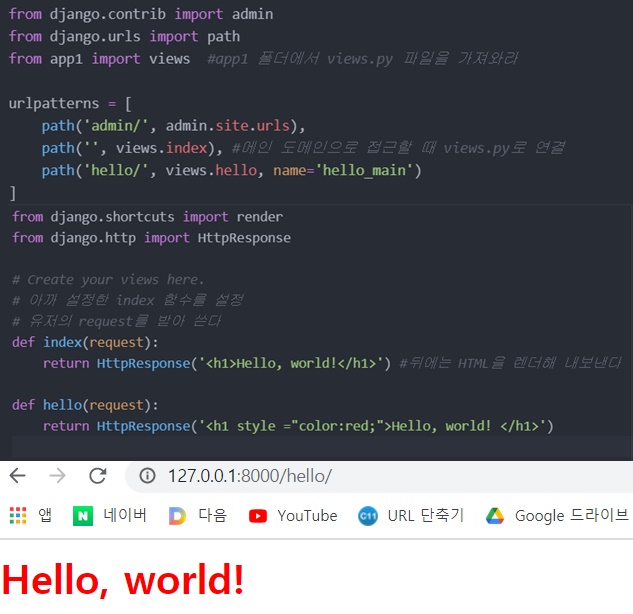Open the 네이버 bookmark label
The width and height of the screenshot is (633, 614).
click(x=125, y=516)
